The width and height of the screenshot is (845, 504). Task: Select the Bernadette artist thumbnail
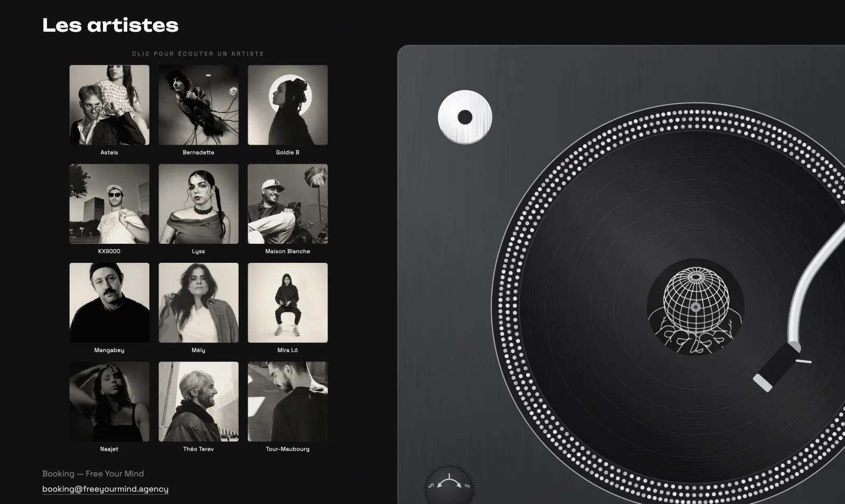click(199, 105)
